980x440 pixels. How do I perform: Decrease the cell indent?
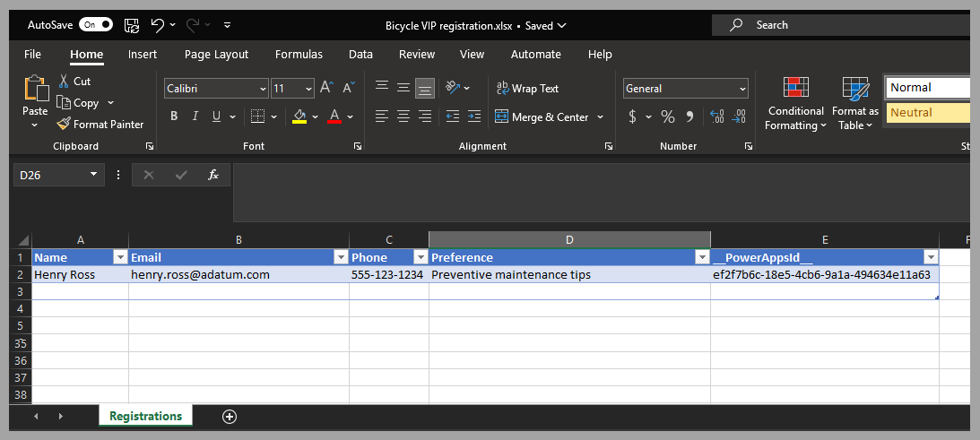(x=453, y=116)
